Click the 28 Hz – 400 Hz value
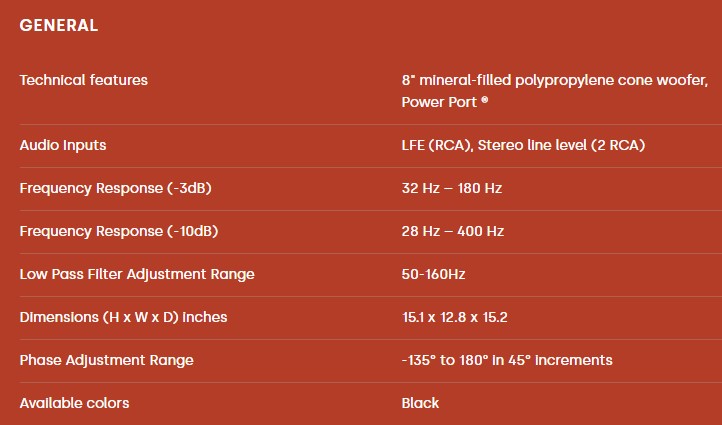The image size is (722, 425). coord(453,231)
